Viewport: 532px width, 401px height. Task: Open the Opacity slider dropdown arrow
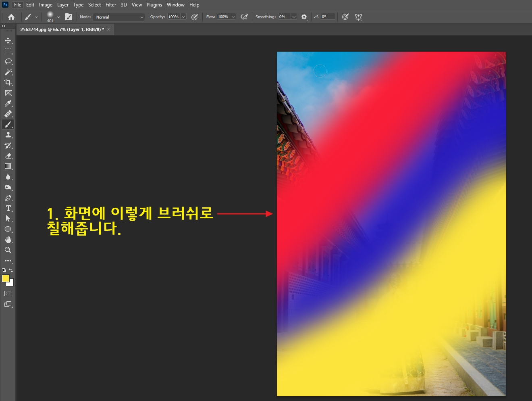(183, 17)
